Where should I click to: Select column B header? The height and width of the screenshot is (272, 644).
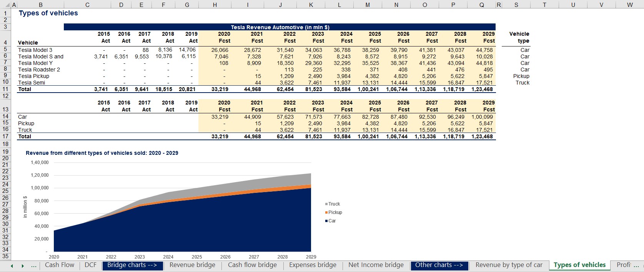(41, 5)
